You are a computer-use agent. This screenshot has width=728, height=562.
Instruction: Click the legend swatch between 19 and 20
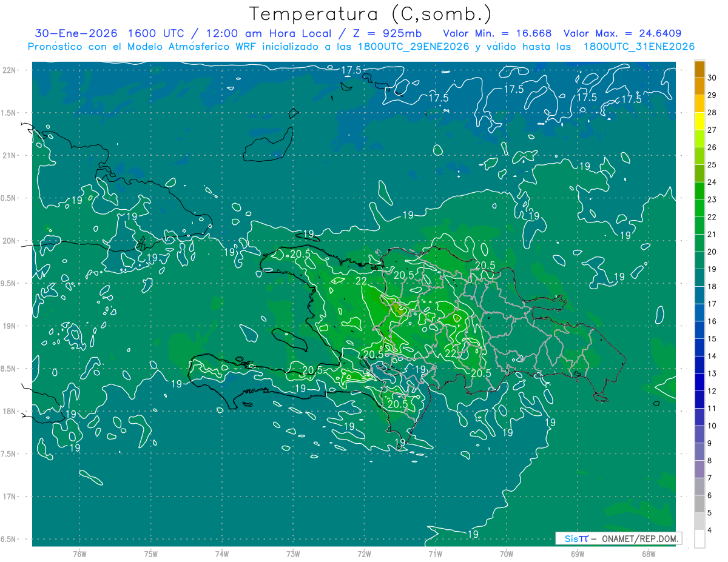tap(699, 260)
